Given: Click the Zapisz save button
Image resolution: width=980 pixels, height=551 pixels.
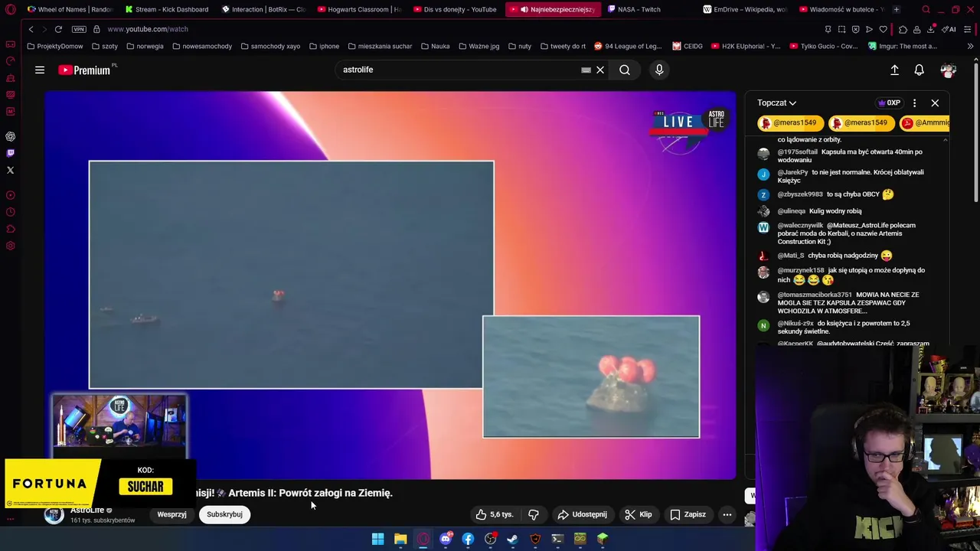Looking at the screenshot, I should (688, 514).
